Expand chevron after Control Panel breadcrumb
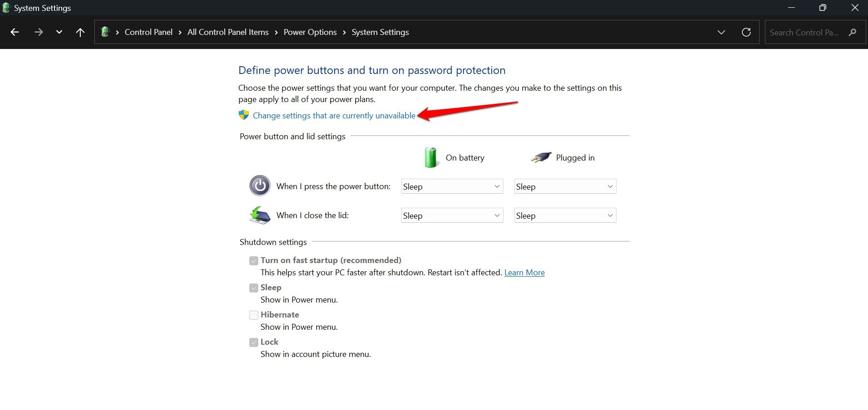The width and height of the screenshot is (868, 410). [180, 32]
